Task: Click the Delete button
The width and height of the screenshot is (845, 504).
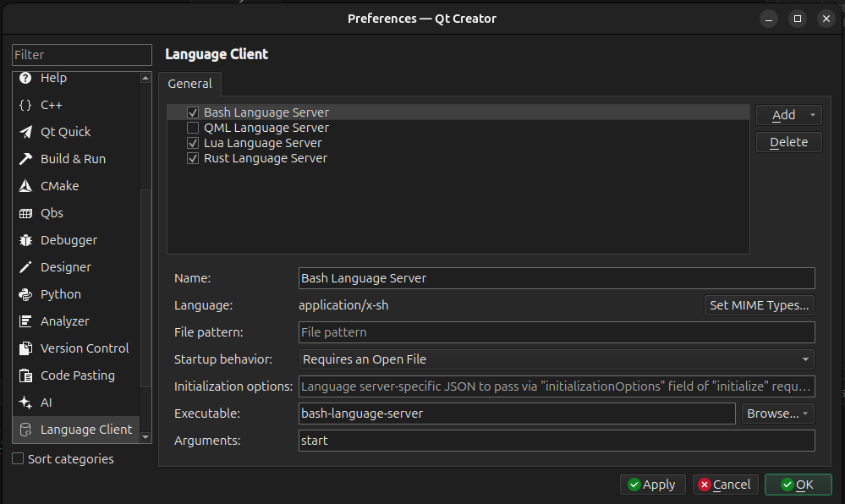Action: (788, 142)
